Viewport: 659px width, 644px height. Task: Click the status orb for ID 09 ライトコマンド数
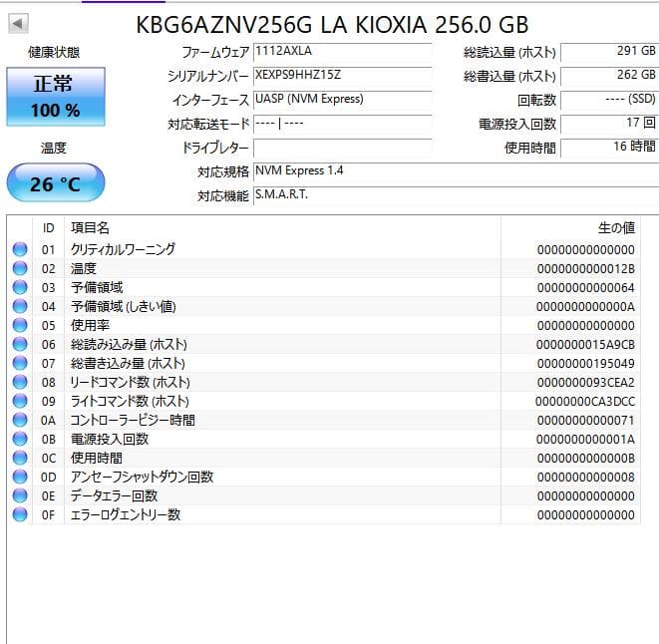pos(20,401)
